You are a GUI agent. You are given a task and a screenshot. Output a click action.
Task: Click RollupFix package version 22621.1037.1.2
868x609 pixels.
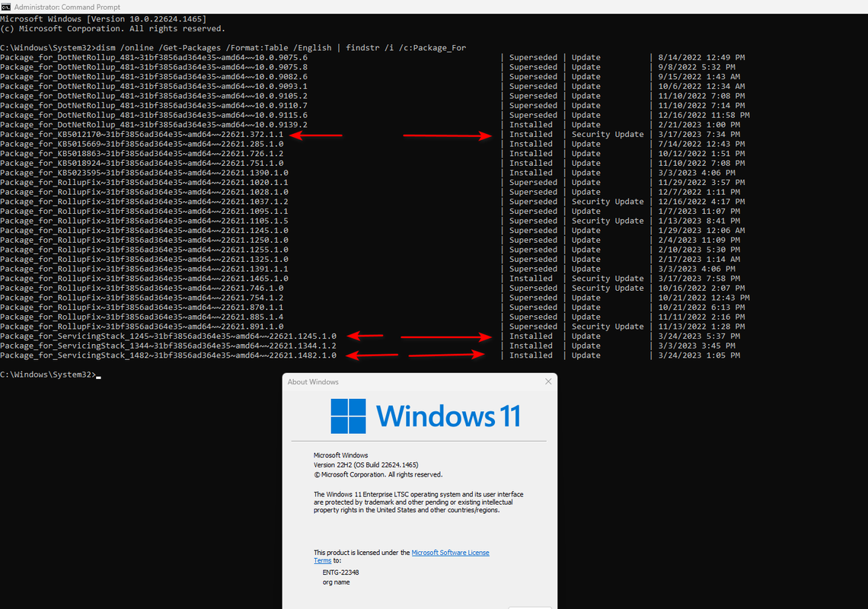(144, 202)
